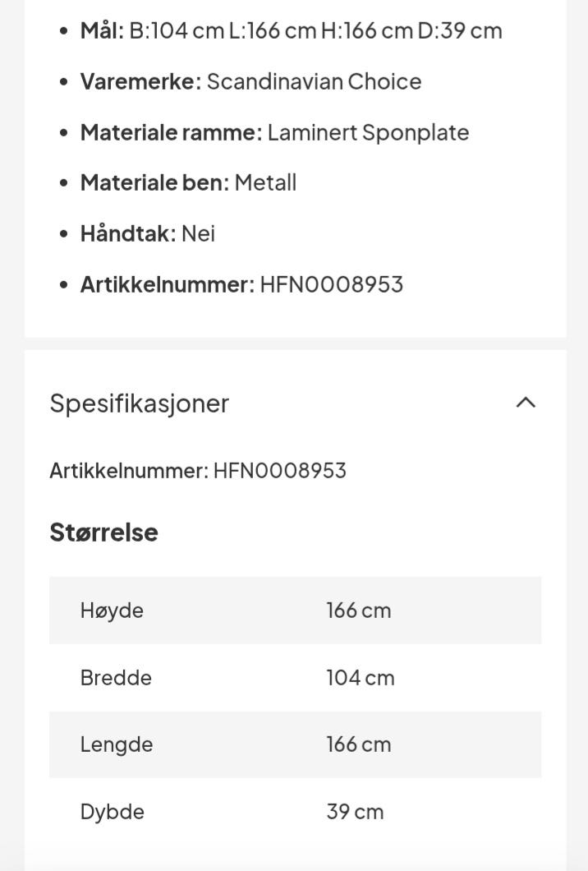Click the Spesifikasjoner section heading
Screen dimensions: 588x871
pos(140,403)
